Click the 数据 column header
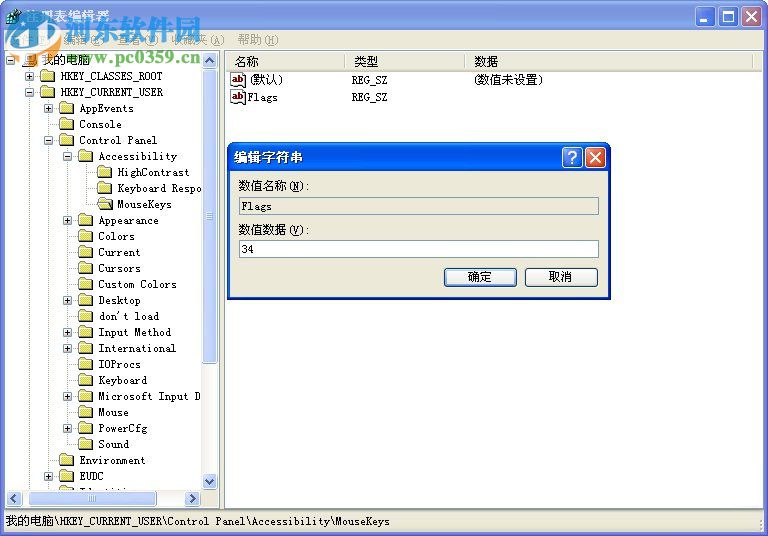 [608, 61]
